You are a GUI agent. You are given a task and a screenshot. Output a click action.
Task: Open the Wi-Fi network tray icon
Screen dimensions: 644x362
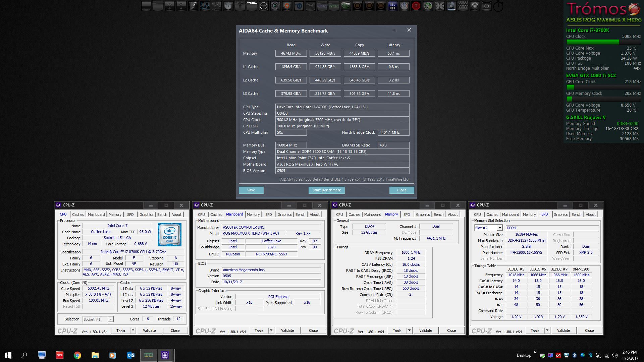(607, 356)
